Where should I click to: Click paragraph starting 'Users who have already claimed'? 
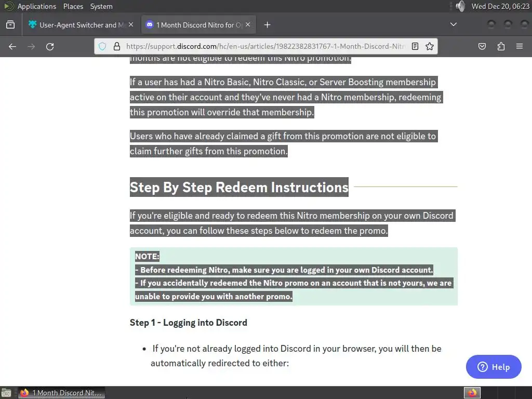[284, 143]
